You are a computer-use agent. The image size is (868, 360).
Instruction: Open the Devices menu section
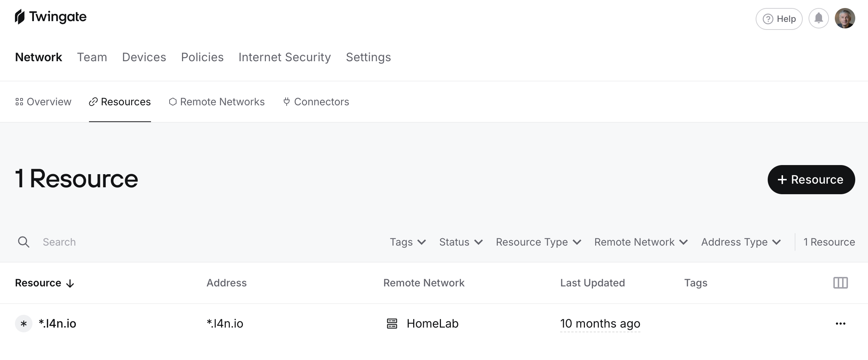click(x=144, y=57)
